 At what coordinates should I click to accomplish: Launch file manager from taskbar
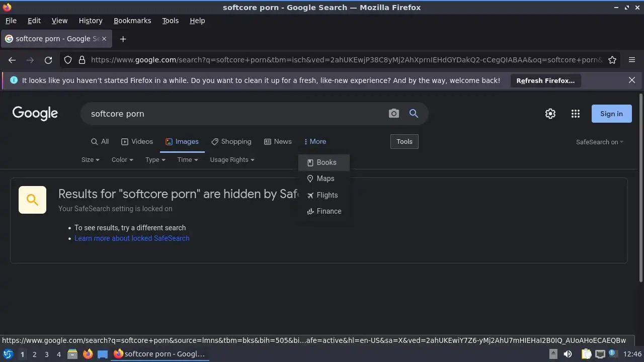pyautogui.click(x=72, y=354)
